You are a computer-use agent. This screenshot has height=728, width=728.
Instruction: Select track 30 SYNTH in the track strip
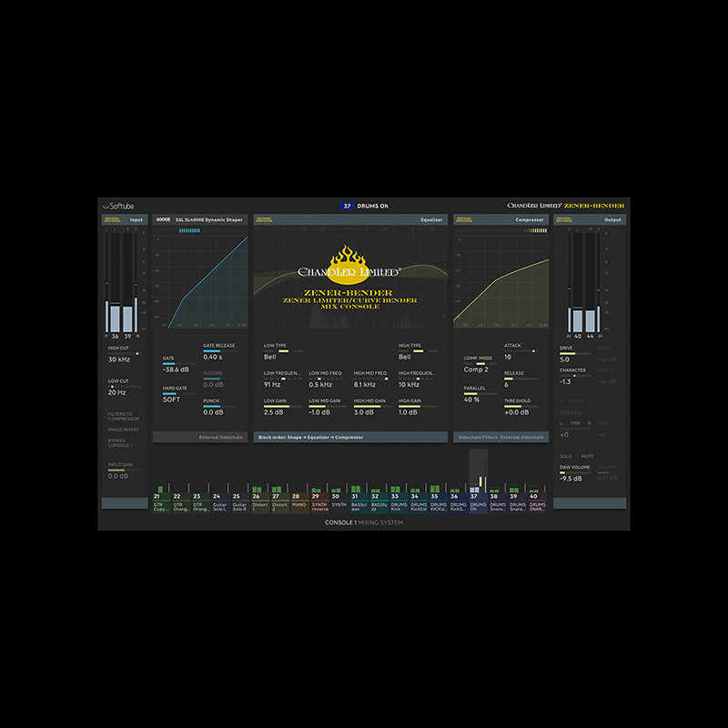tap(339, 501)
